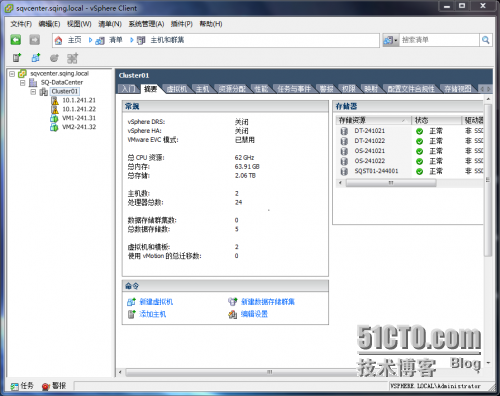Open the 编辑(E) menu
The image size is (500, 396).
pyautogui.click(x=49, y=24)
